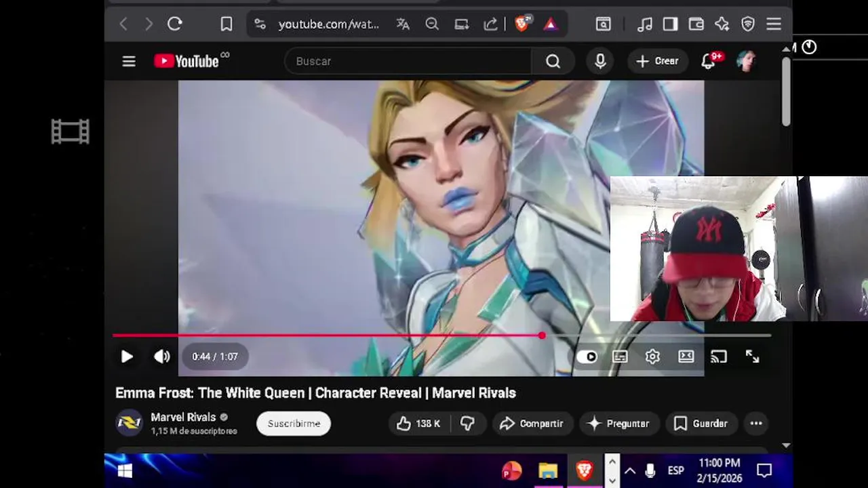Screen dimensions: 868x488
Task: Click the Emma Frost video title
Action: pyautogui.click(x=316, y=393)
